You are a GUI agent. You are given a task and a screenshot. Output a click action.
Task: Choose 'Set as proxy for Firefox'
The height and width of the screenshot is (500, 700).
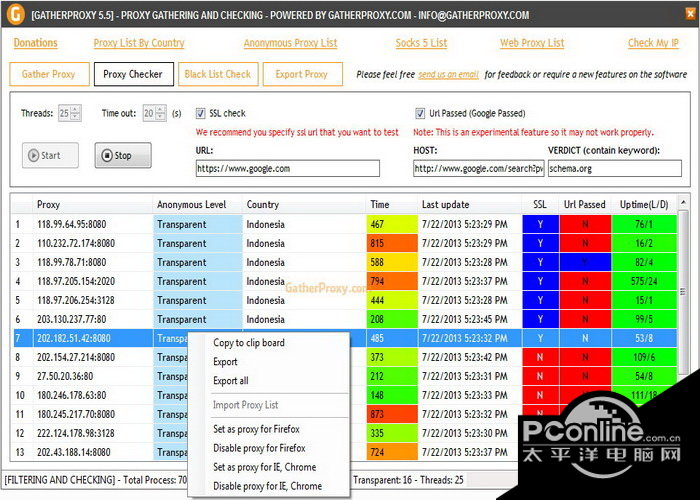(256, 429)
